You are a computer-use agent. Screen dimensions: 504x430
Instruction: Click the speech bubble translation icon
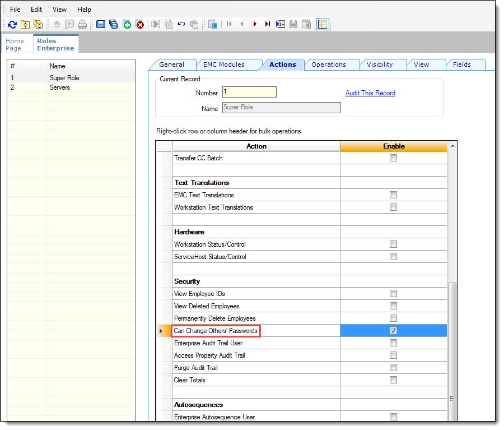pos(69,24)
